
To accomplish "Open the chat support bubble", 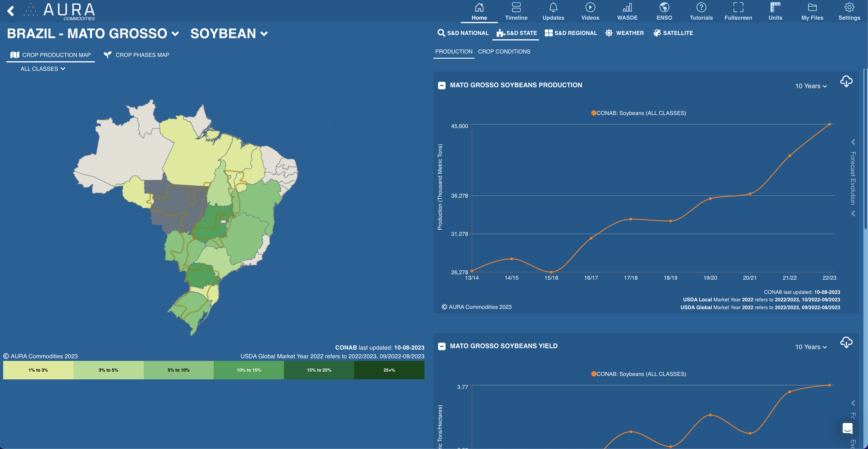I will 847,428.
